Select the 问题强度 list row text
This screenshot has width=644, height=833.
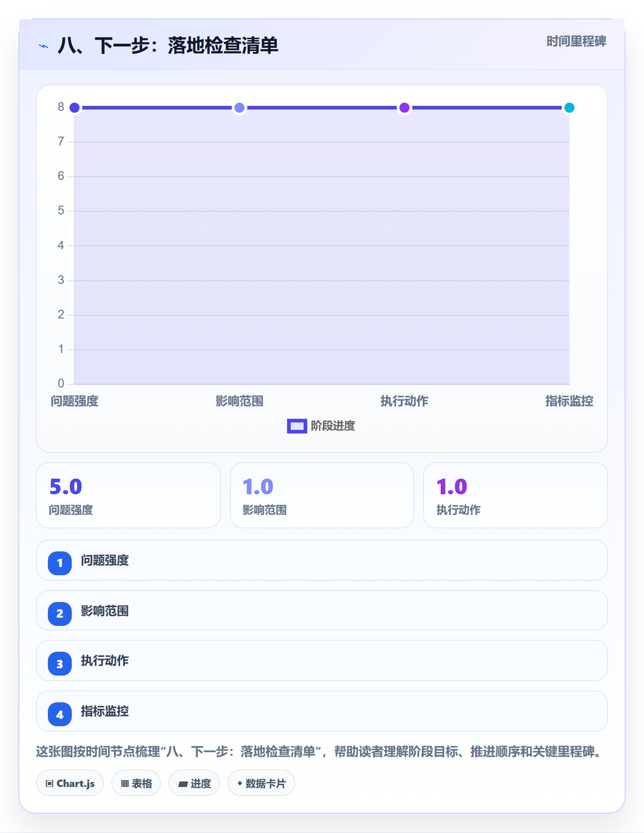click(x=105, y=561)
